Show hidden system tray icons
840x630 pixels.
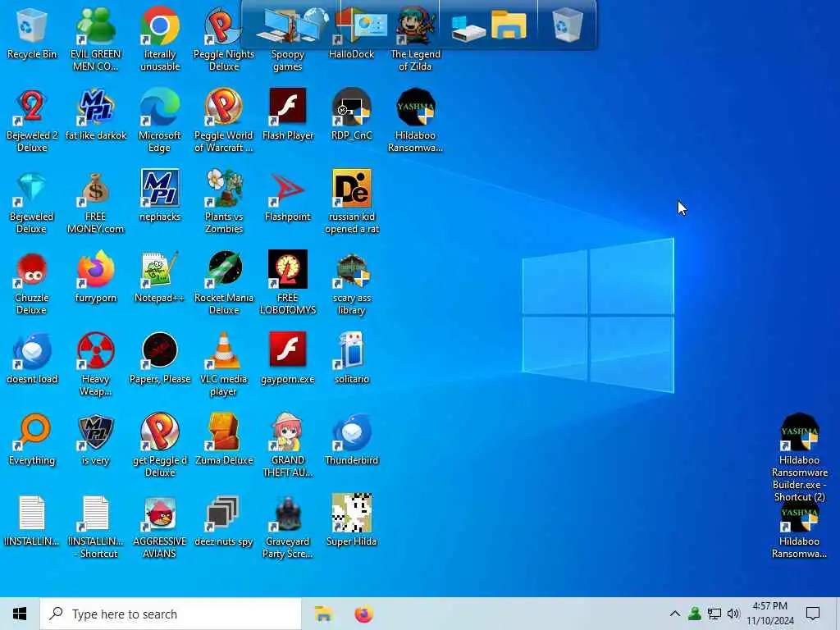(x=674, y=614)
